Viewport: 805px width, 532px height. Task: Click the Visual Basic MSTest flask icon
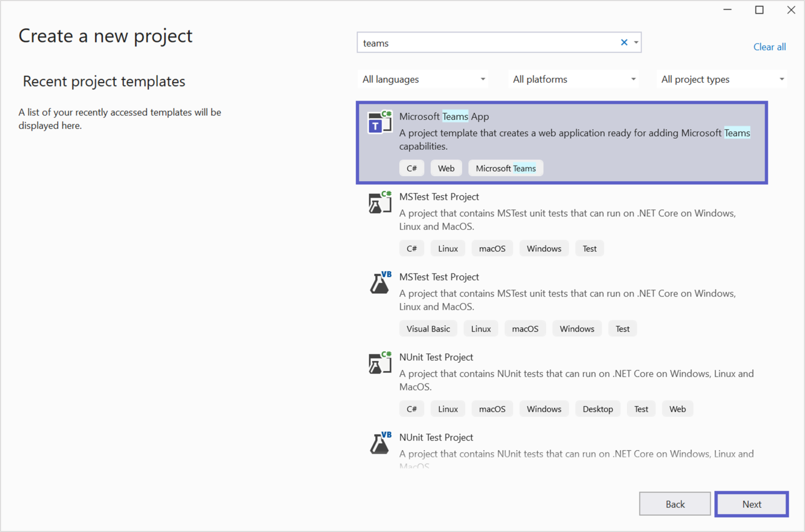[x=379, y=283]
